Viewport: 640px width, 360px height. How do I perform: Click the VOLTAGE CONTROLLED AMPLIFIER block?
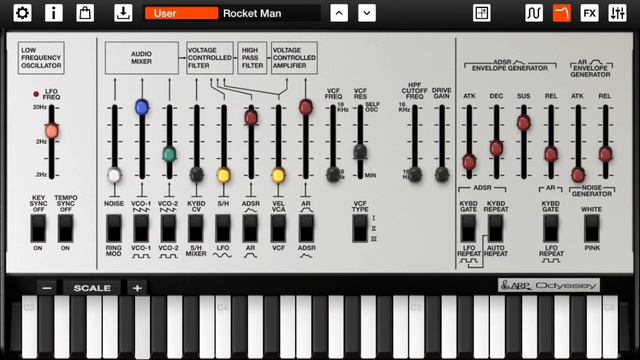[294, 58]
